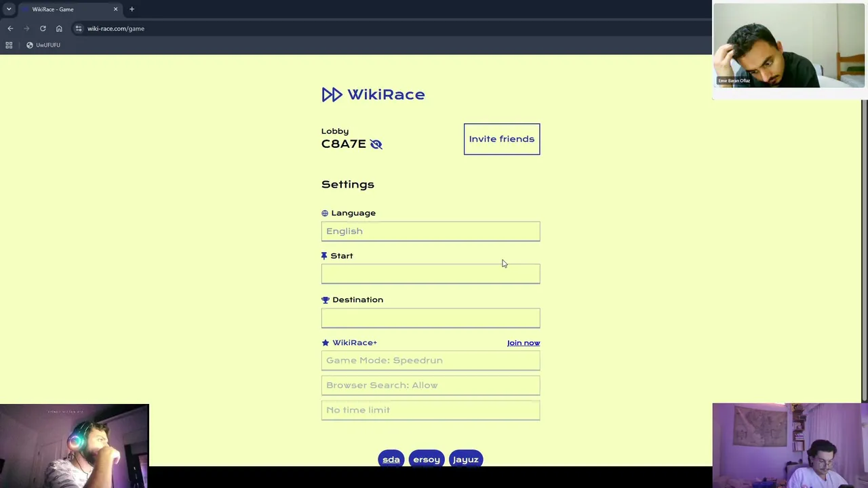
Task: Click the pin icon next to Start
Action: point(324,256)
